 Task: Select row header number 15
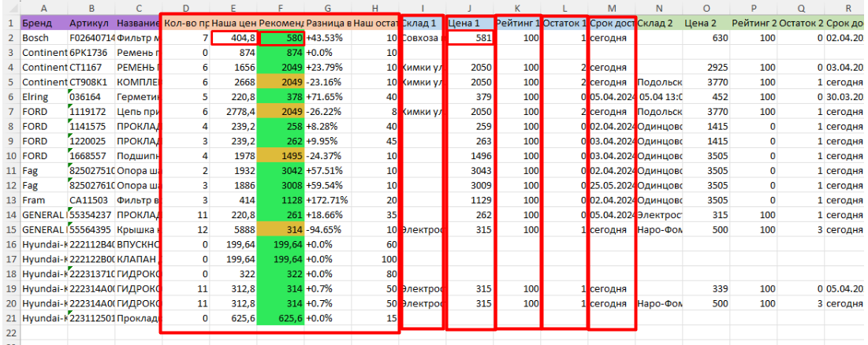[x=10, y=229]
